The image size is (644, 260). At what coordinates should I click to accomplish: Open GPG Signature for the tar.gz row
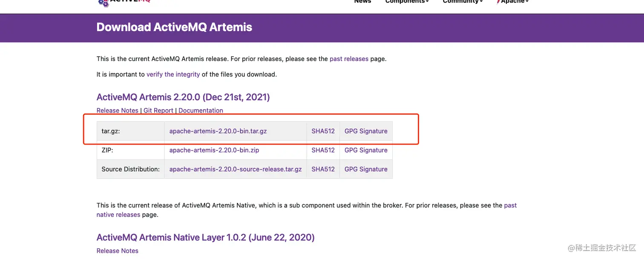[x=366, y=131]
